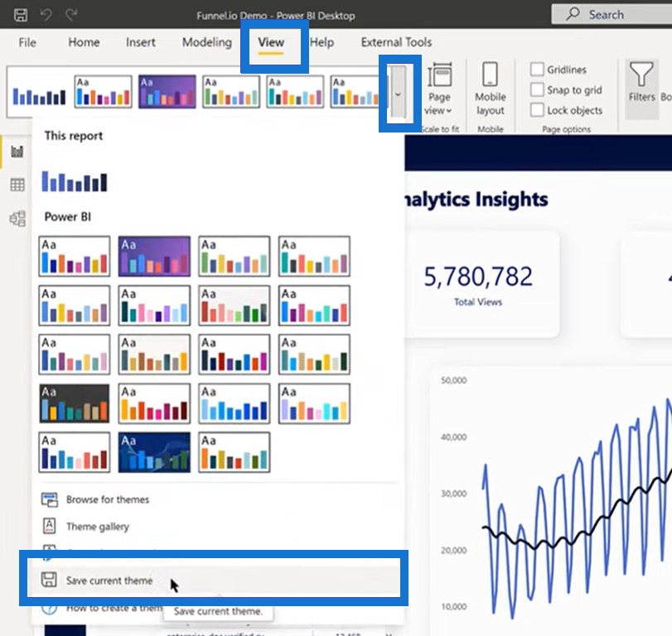Viewport: 672px width, 636px height.
Task: Enable the Gridlines checkbox
Action: click(x=537, y=70)
